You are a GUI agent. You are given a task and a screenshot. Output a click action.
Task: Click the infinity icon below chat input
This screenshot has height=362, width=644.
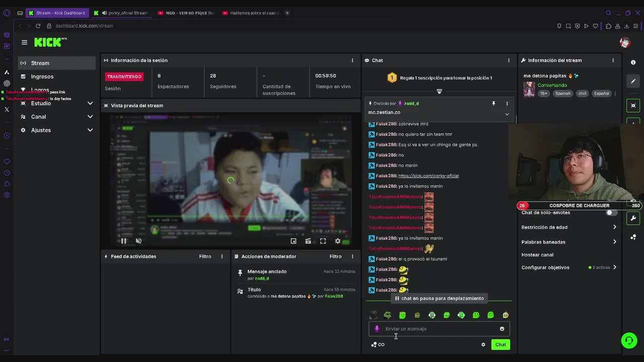[x=381, y=345]
